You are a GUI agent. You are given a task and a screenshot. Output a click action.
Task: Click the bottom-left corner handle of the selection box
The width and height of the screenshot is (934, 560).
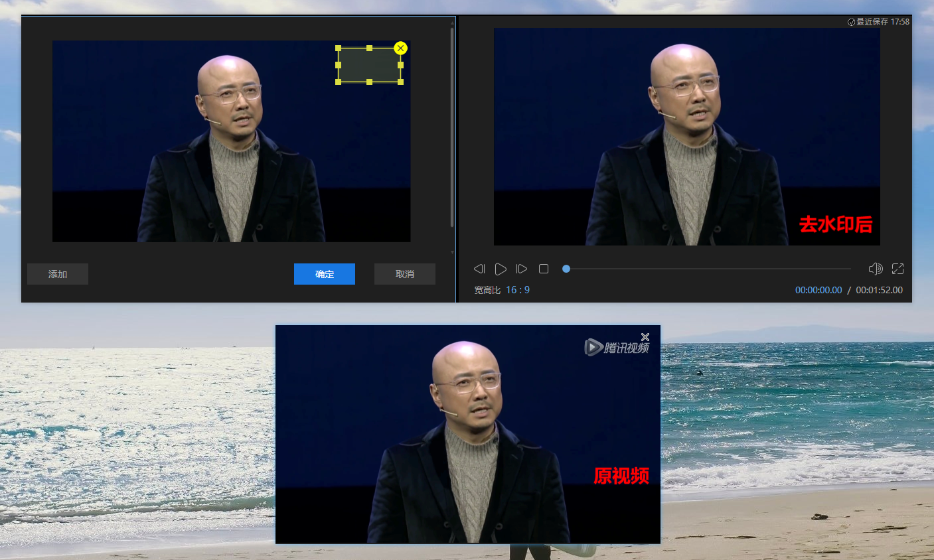339,82
